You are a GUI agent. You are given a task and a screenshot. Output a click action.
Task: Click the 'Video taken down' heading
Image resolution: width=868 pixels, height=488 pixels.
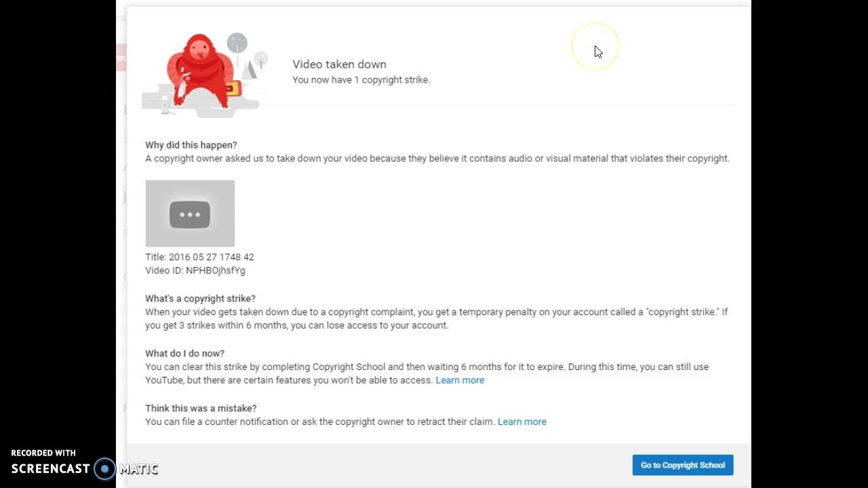click(x=339, y=64)
